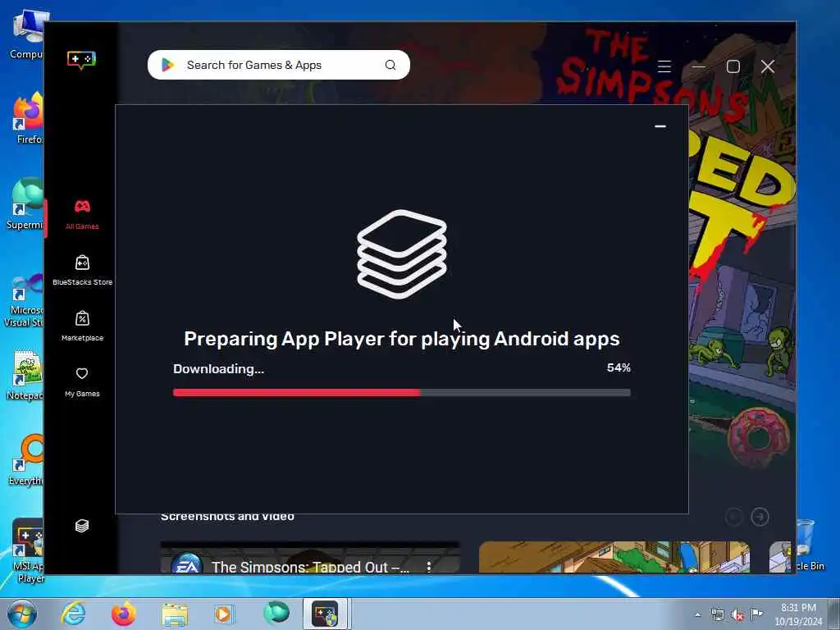840x630 pixels.
Task: Maximize the BlueStacks window
Action: [733, 66]
